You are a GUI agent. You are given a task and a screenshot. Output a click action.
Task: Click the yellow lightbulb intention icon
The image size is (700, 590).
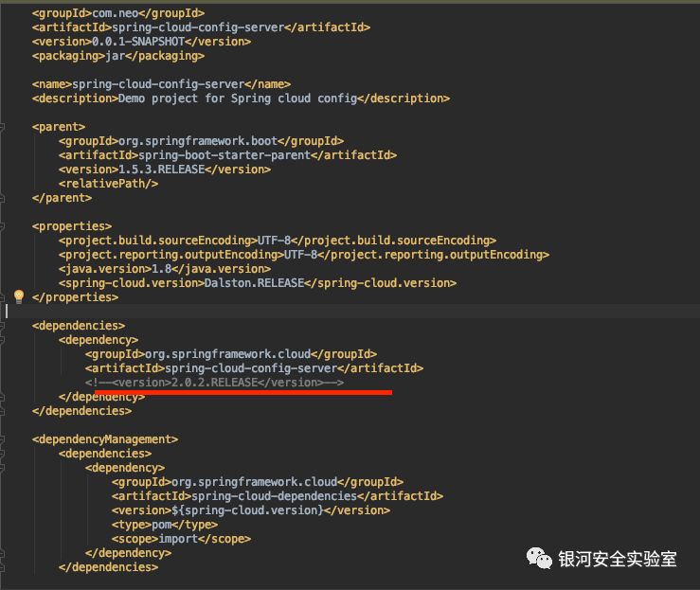pos(19,296)
